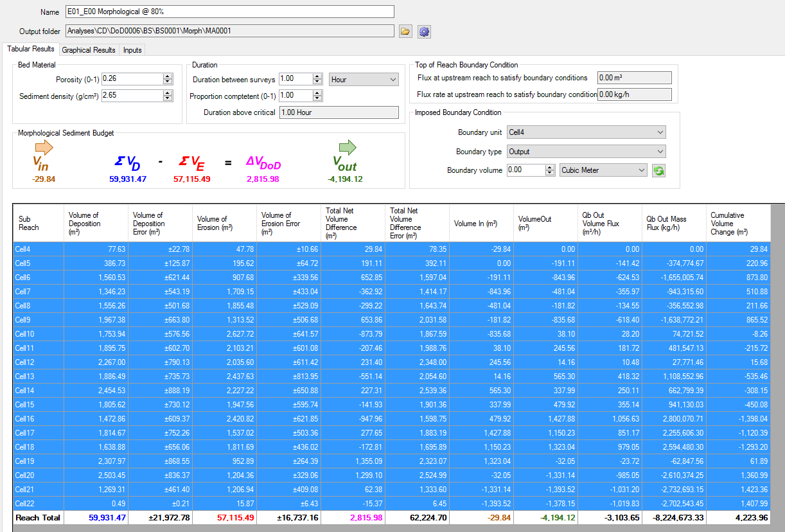Click the magenta 2,815.98 total cell
785x532 pixels.
[x=353, y=518]
